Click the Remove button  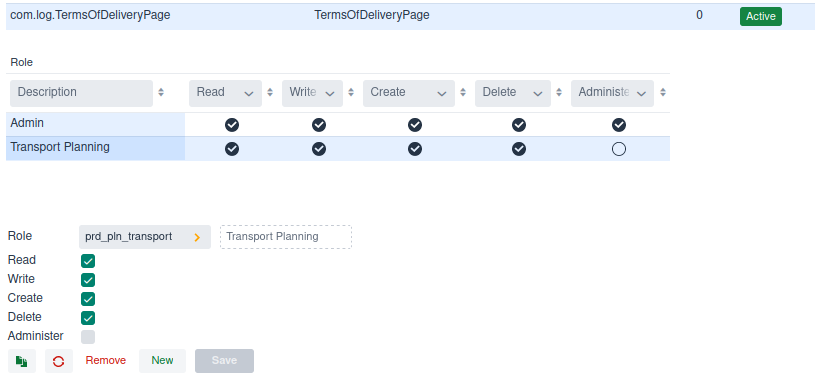click(x=106, y=360)
